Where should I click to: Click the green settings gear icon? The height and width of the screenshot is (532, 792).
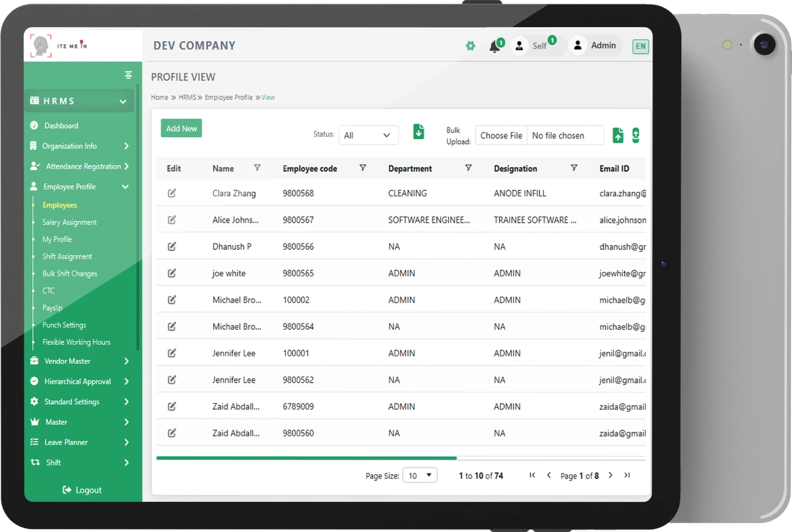[471, 46]
